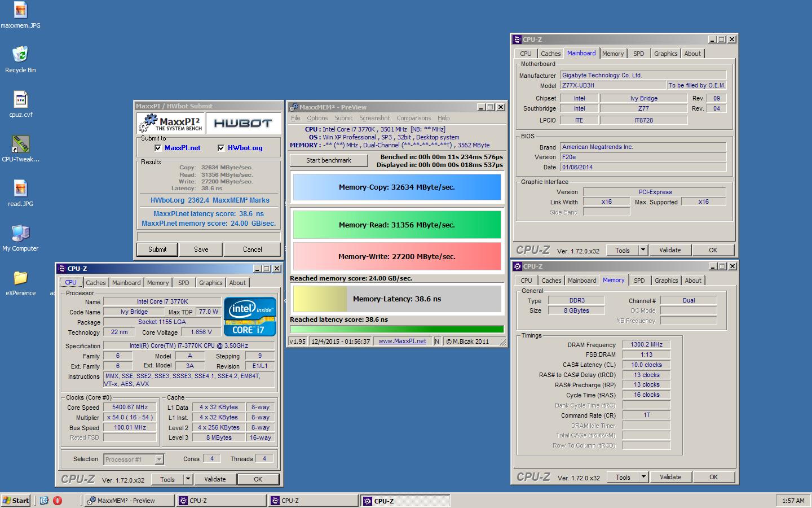Open the File menu in MaxxMEM²

tap(295, 118)
